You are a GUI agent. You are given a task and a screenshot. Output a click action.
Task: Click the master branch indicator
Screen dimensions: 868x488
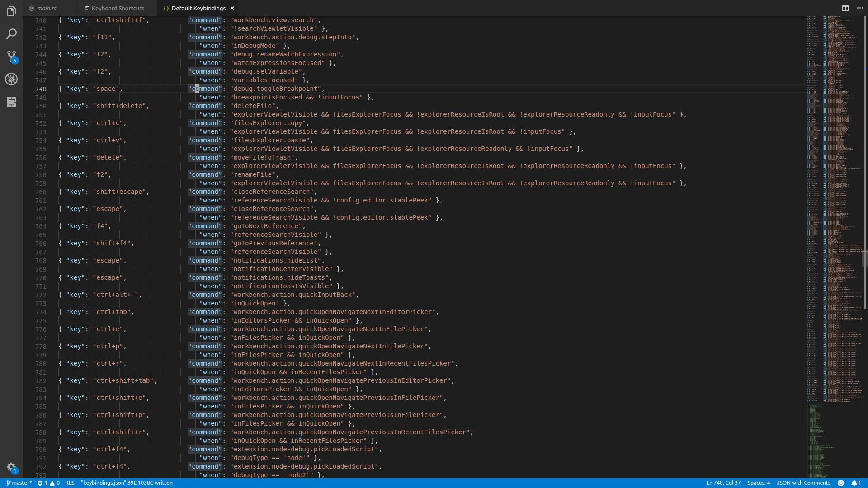point(19,483)
